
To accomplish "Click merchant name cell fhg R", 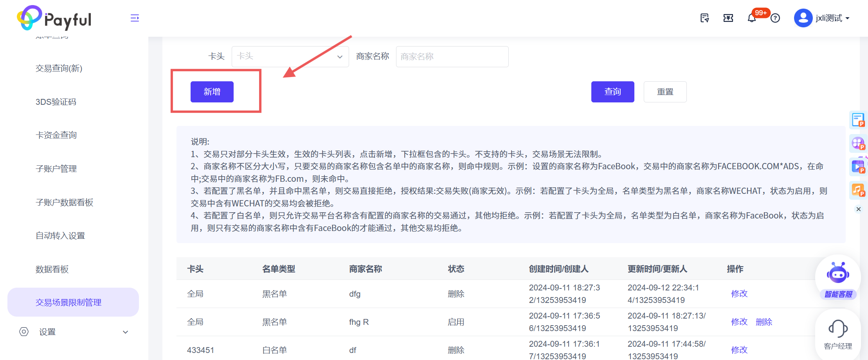I will 359,322.
